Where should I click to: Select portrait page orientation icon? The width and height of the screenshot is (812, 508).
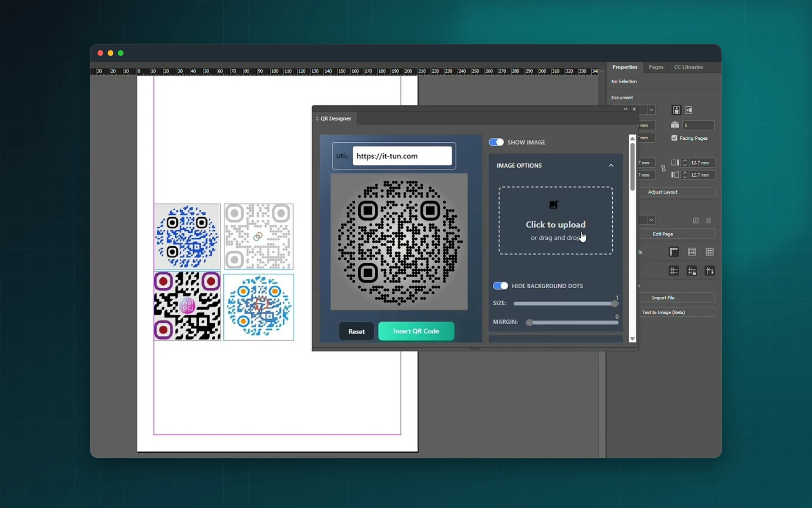(x=676, y=110)
